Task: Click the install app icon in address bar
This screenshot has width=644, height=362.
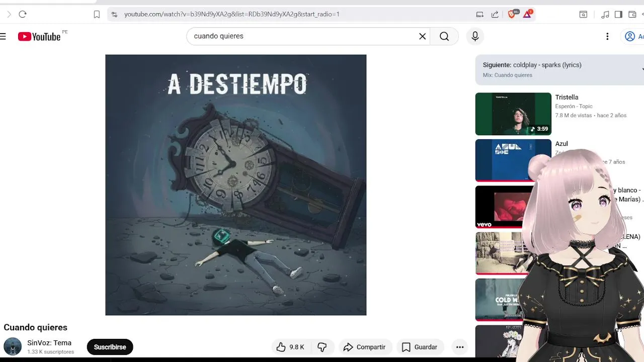Action: coord(480,15)
